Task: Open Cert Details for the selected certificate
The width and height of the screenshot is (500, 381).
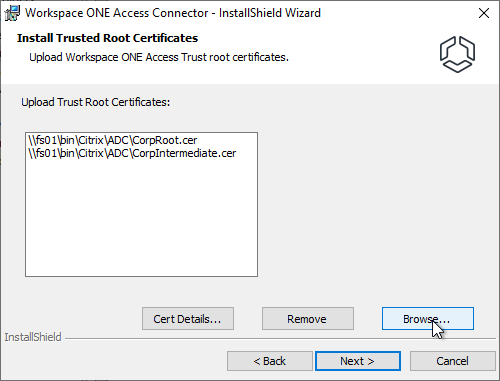Action: (x=188, y=319)
